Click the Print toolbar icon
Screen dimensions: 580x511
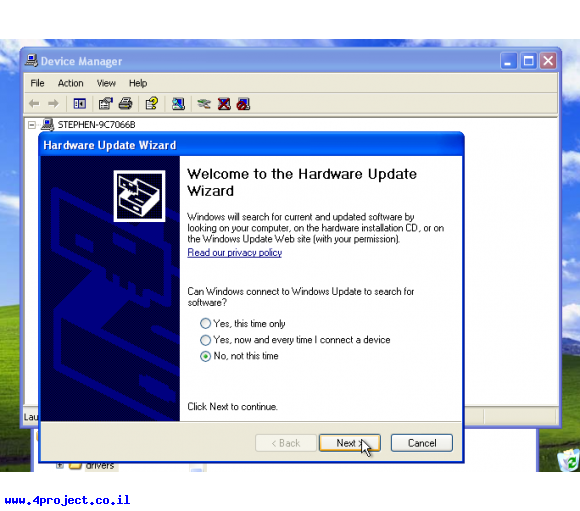[x=125, y=104]
